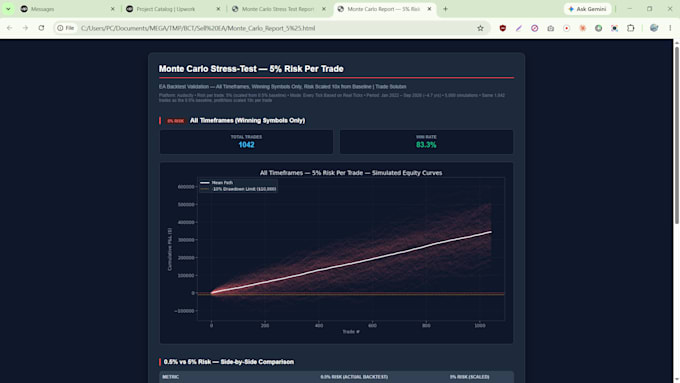Image resolution: width=680 pixels, height=383 pixels.
Task: Click the Cumulative P&L axis label
Action: click(x=170, y=249)
